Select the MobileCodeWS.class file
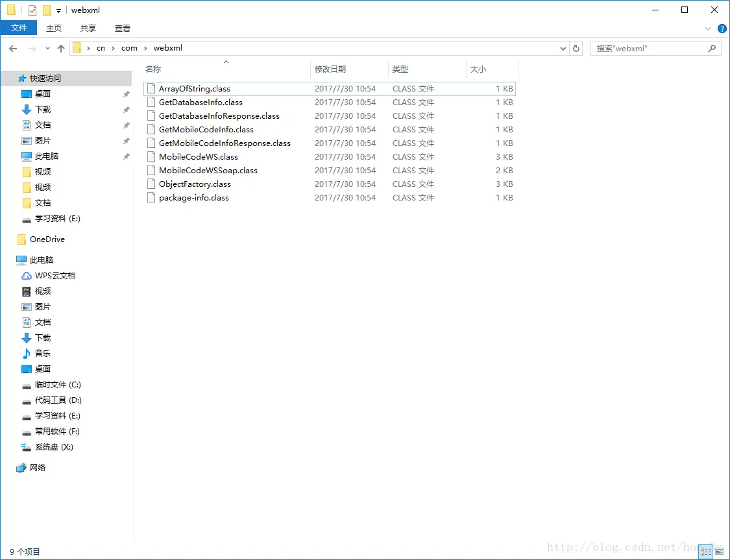The width and height of the screenshot is (730, 560). [330, 157]
